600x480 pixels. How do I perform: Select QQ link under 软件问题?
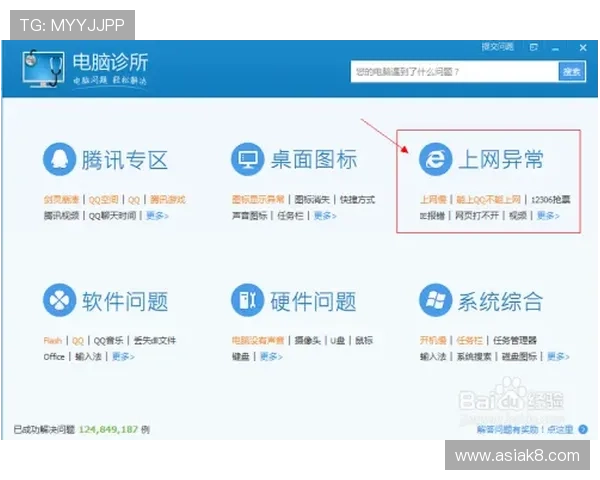78,340
